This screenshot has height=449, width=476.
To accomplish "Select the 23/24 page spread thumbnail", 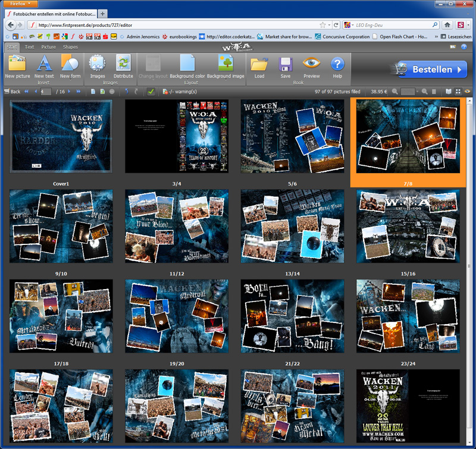I will pyautogui.click(x=408, y=316).
